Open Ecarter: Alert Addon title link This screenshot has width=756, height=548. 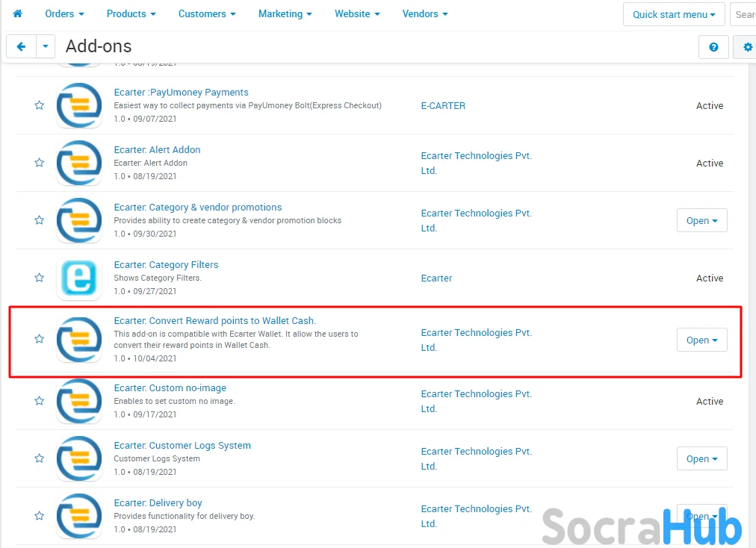coord(157,149)
